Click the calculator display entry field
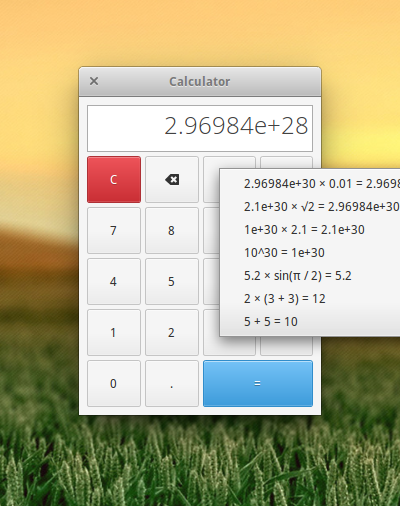 (x=200, y=128)
